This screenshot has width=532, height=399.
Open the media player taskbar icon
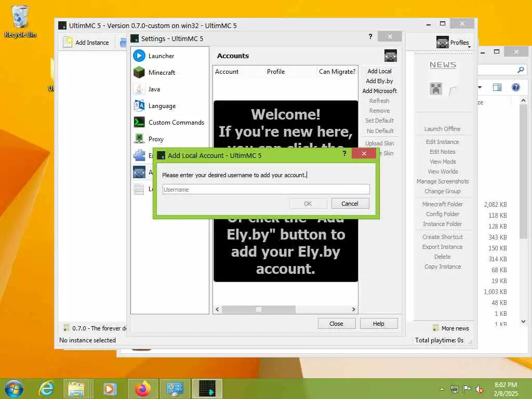point(110,389)
